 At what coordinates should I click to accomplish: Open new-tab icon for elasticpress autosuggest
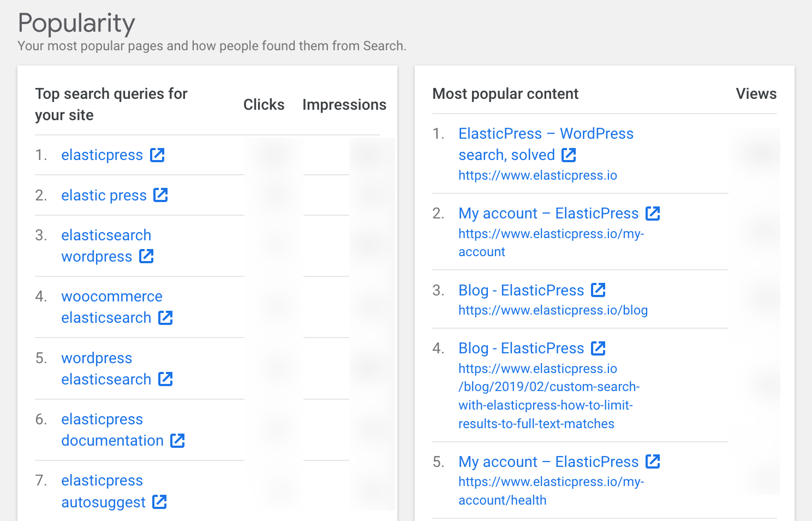(159, 502)
